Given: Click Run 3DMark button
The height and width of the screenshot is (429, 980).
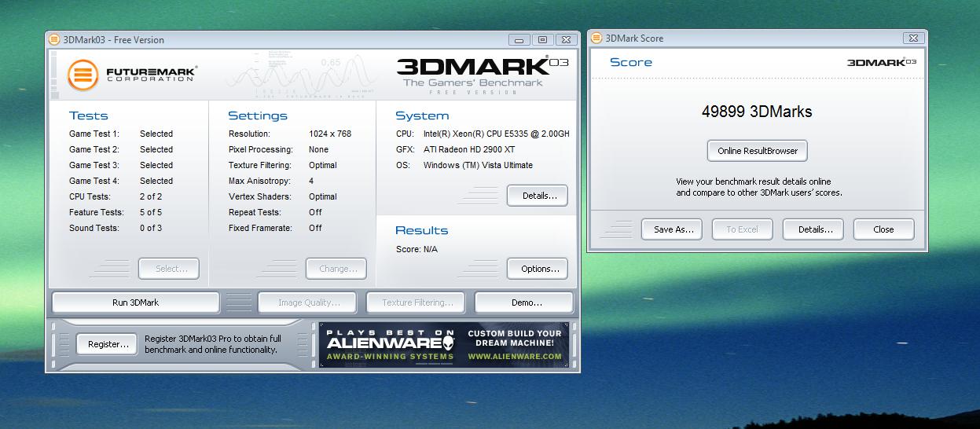Looking at the screenshot, I should tap(135, 302).
